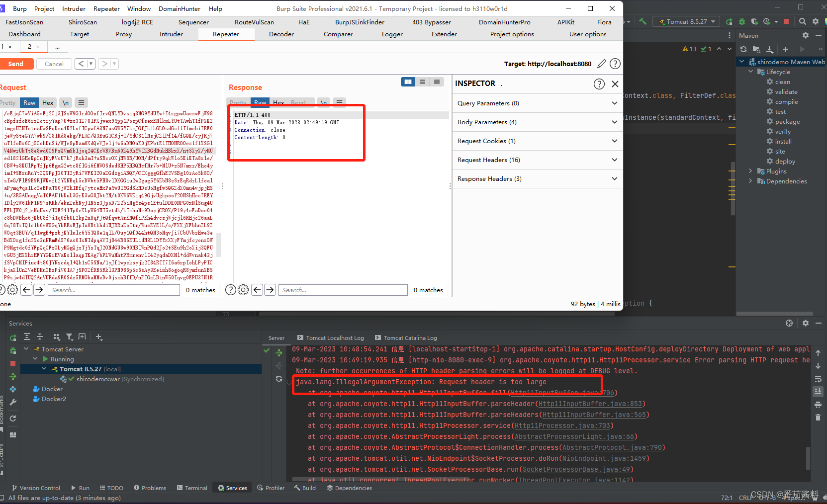827x504 pixels.
Task: Reload all Maven projects
Action: pyautogui.click(x=743, y=49)
